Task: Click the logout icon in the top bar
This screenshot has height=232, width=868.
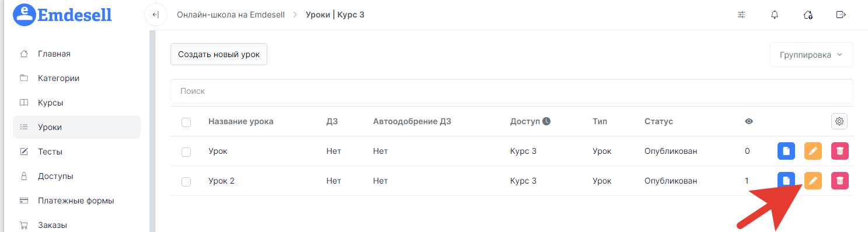Action: click(841, 15)
